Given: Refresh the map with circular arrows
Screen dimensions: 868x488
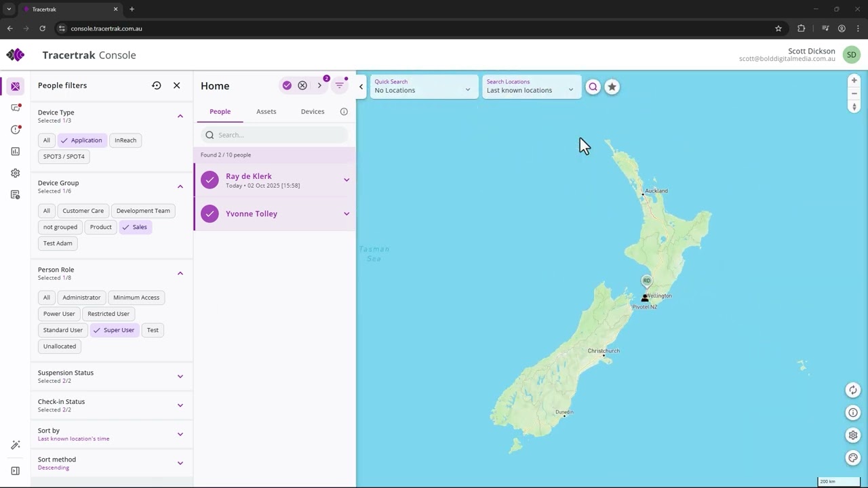Looking at the screenshot, I should pos(853,390).
